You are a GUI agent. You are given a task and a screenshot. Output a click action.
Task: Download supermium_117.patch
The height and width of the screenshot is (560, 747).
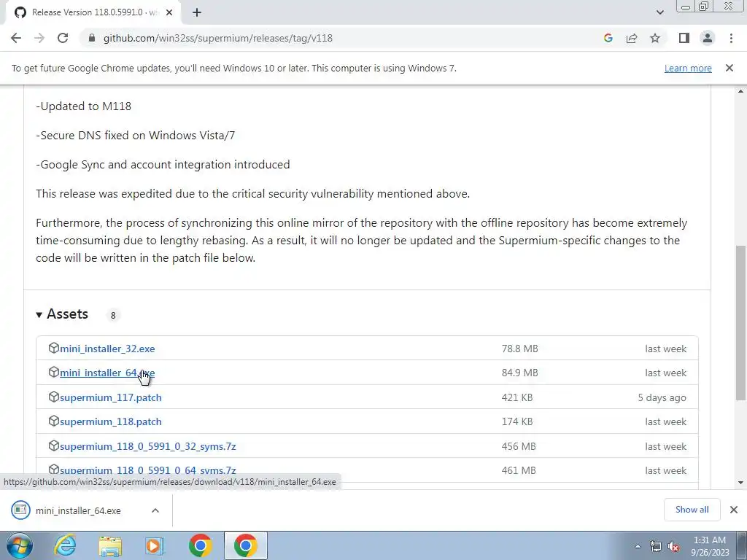[111, 397]
